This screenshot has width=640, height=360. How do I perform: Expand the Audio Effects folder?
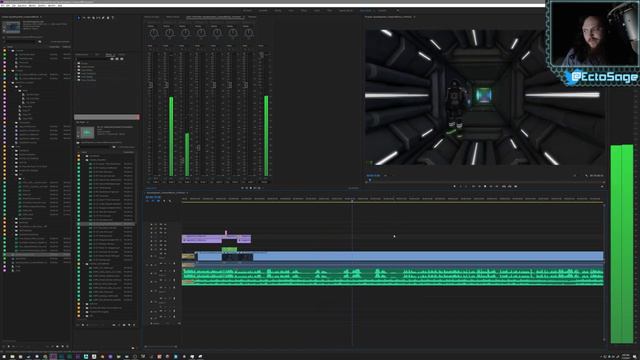(x=76, y=70)
